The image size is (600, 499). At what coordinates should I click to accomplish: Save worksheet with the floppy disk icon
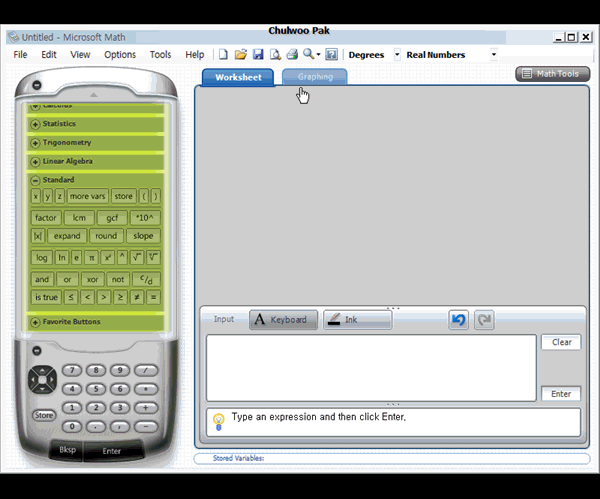(x=258, y=55)
